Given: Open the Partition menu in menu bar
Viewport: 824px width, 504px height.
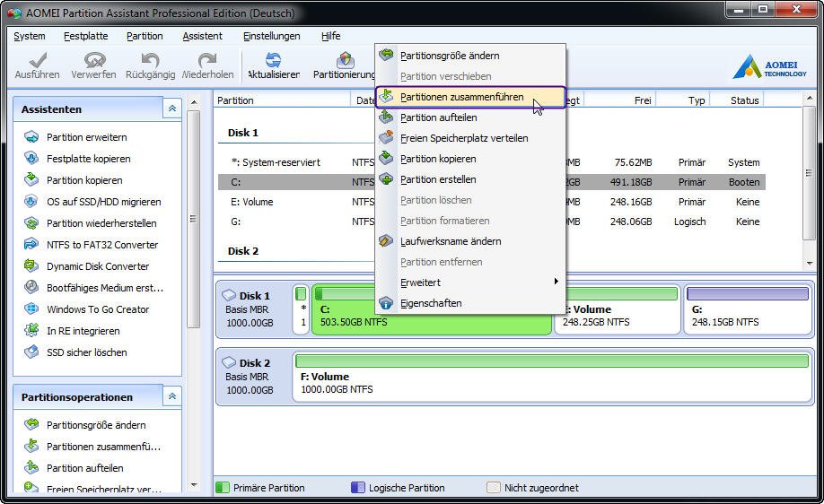Looking at the screenshot, I should [145, 36].
